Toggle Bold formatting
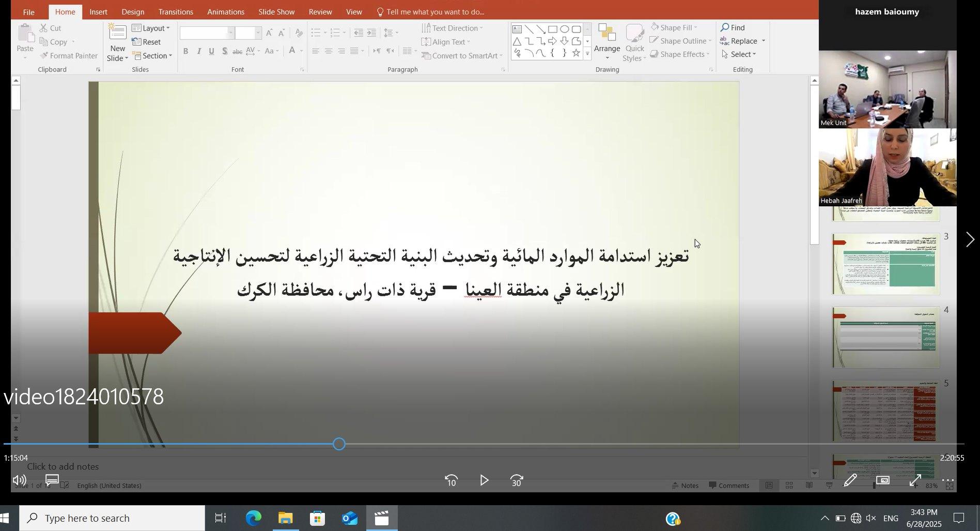The width and height of the screenshot is (980, 531). click(x=185, y=51)
